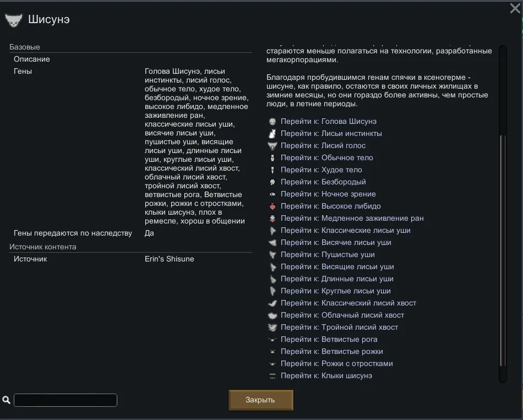Follow link Перейти к: Безбородый

pyautogui.click(x=323, y=182)
